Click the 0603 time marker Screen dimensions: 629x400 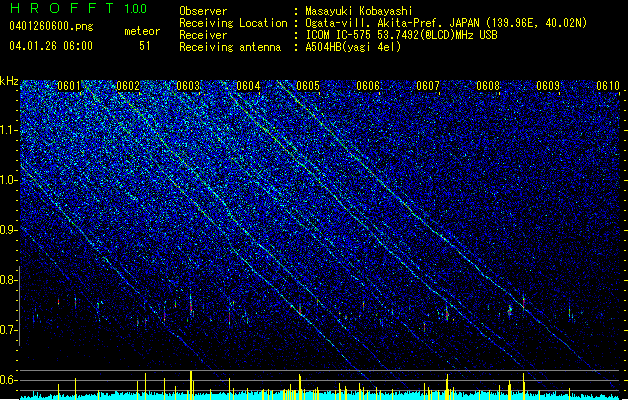click(188, 86)
